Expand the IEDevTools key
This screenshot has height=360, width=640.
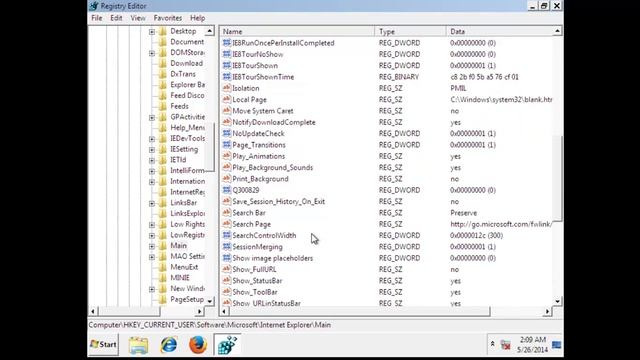pos(152,139)
